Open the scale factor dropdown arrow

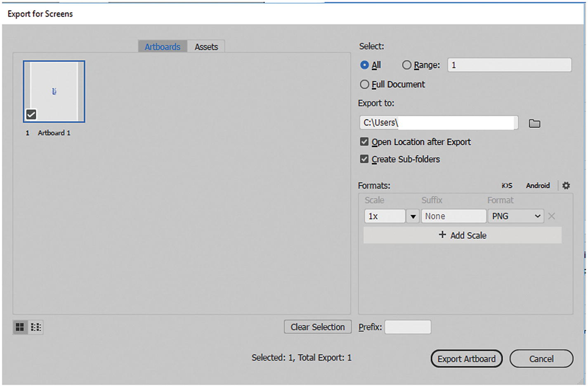[x=413, y=216]
